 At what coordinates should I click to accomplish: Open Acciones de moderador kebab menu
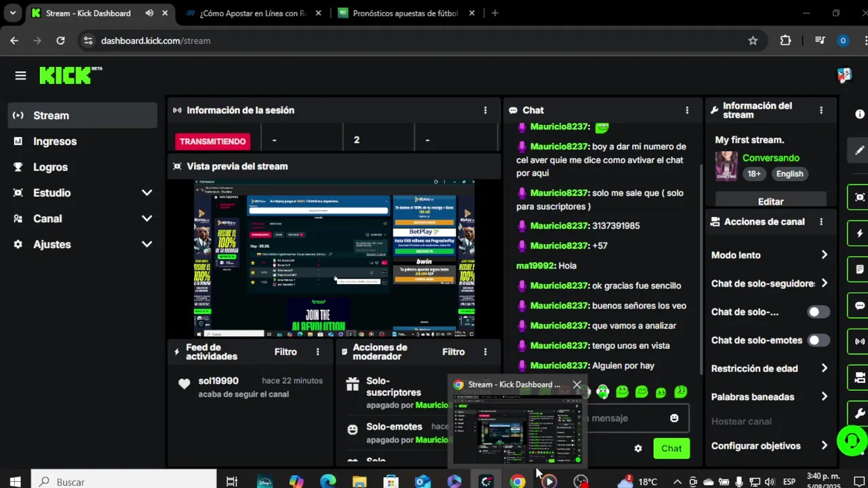485,352
